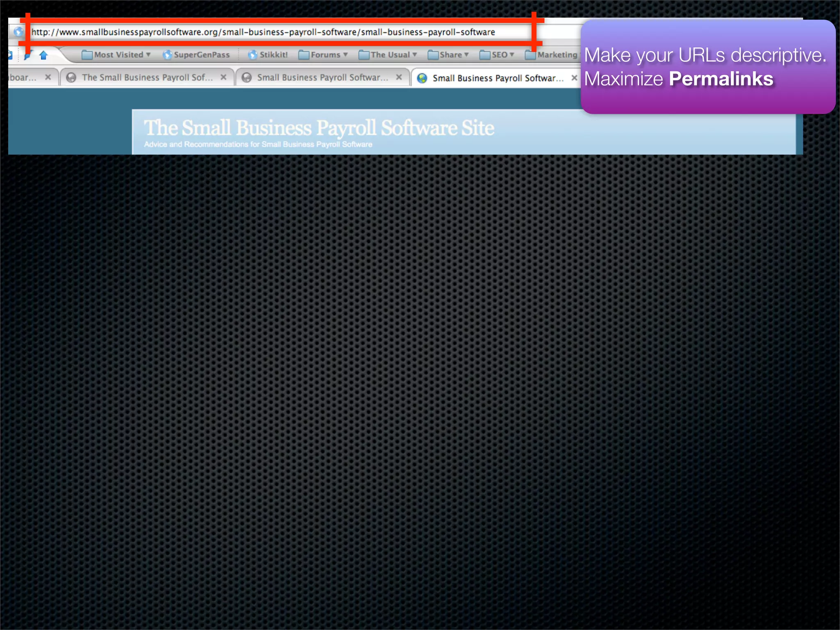Click the Share folder icon
Image resolution: width=840 pixels, height=630 pixels.
pyautogui.click(x=433, y=55)
